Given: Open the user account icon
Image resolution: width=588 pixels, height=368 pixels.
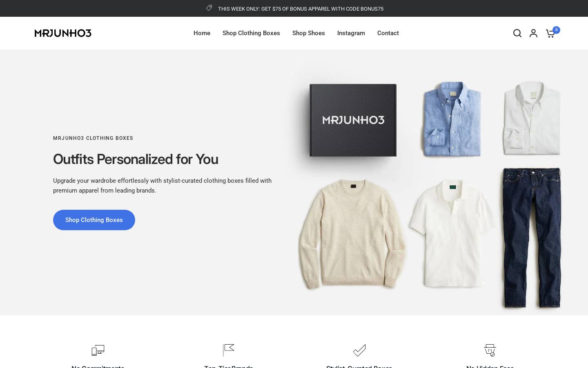Looking at the screenshot, I should [533, 33].
